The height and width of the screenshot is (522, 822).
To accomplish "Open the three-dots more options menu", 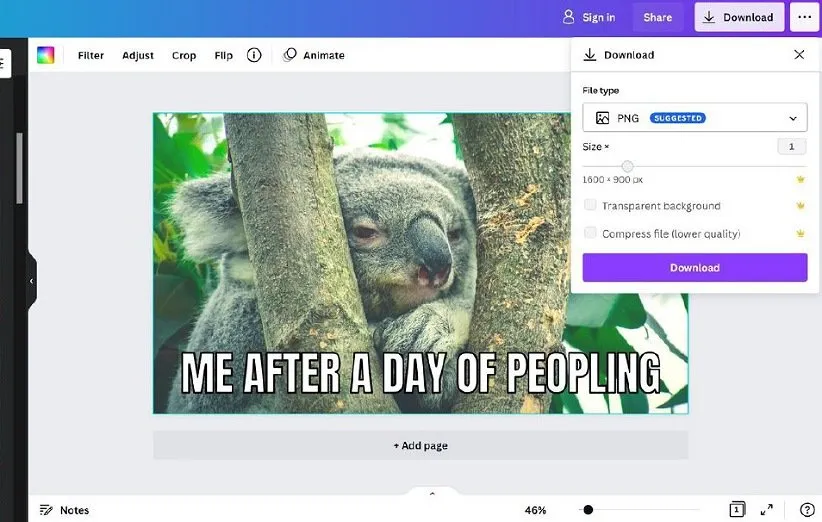I will click(x=804, y=17).
